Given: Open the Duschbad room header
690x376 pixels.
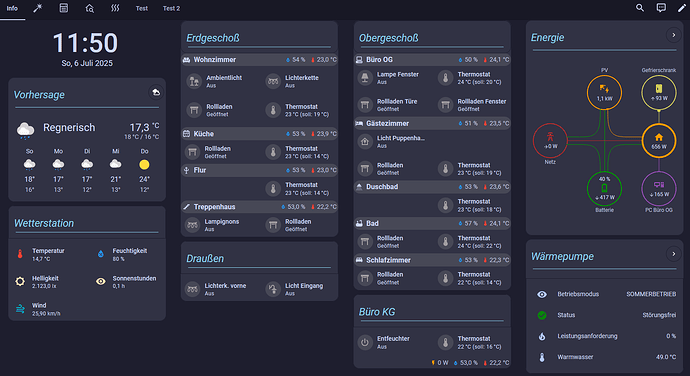Looking at the screenshot, I should (432, 187).
